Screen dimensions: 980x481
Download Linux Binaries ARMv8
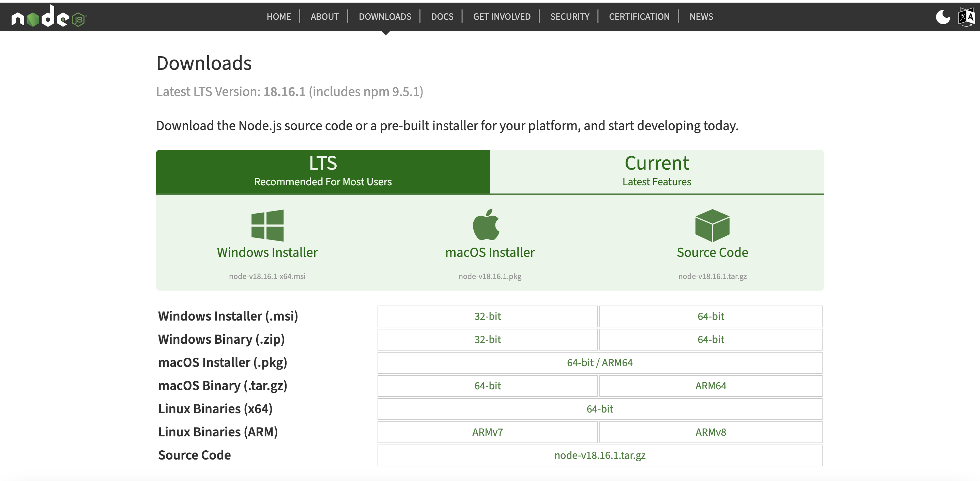pyautogui.click(x=710, y=432)
